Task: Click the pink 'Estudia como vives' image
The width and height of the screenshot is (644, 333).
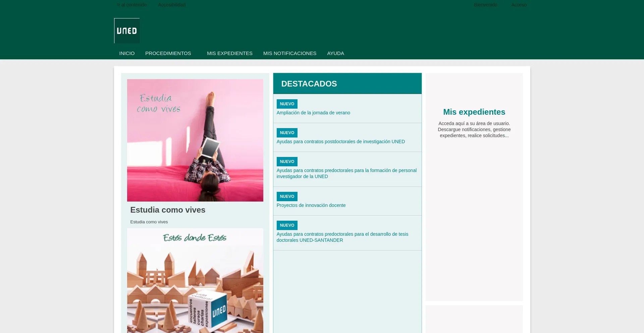Action: click(x=195, y=140)
